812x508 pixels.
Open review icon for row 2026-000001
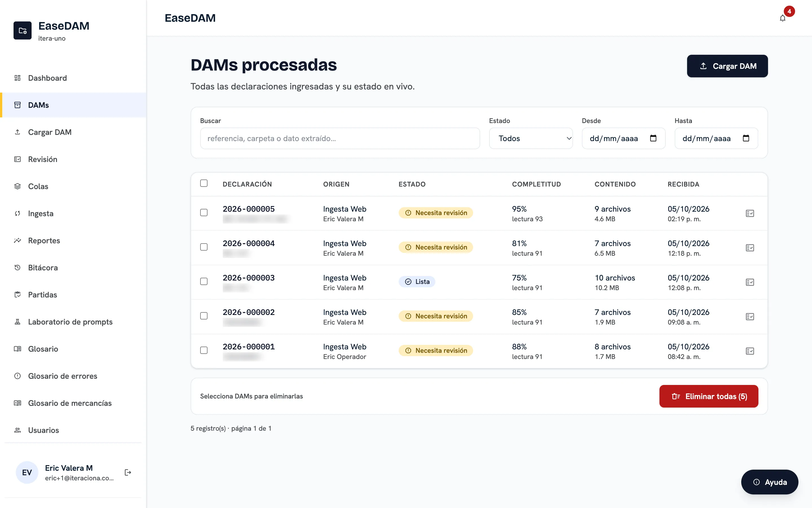coord(750,351)
